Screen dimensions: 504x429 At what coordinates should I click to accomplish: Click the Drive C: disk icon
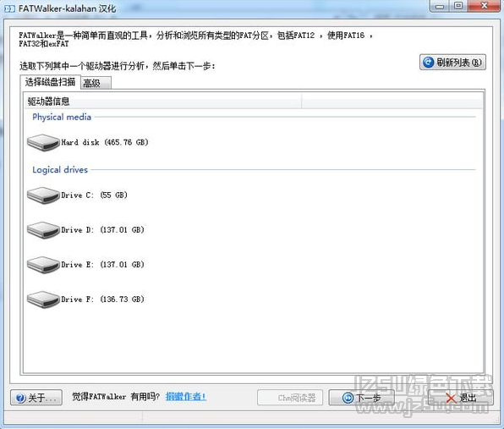click(x=43, y=195)
